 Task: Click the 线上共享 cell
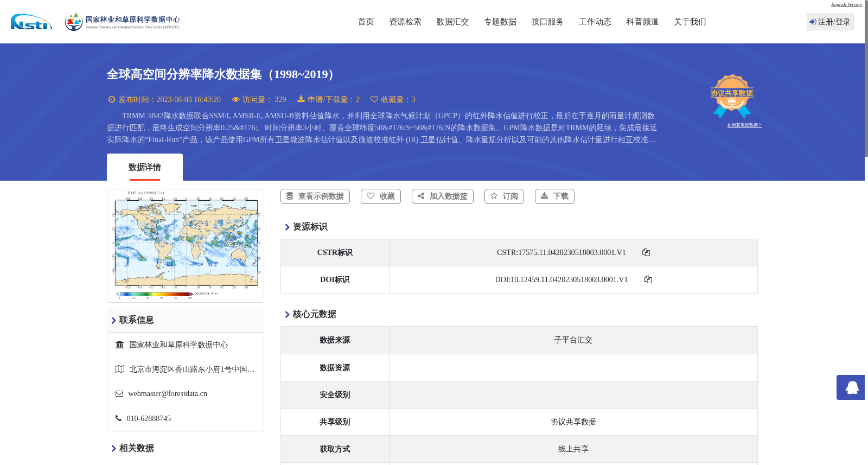click(x=573, y=449)
